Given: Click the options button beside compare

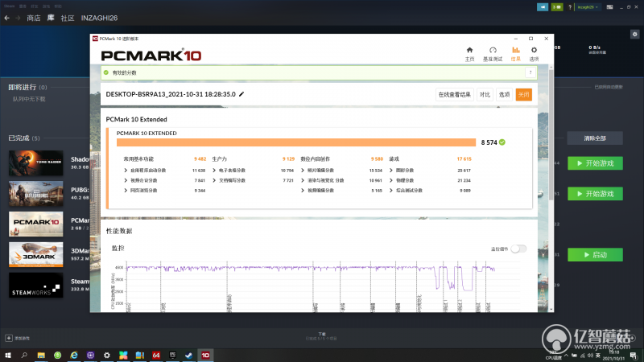Looking at the screenshot, I should 504,94.
